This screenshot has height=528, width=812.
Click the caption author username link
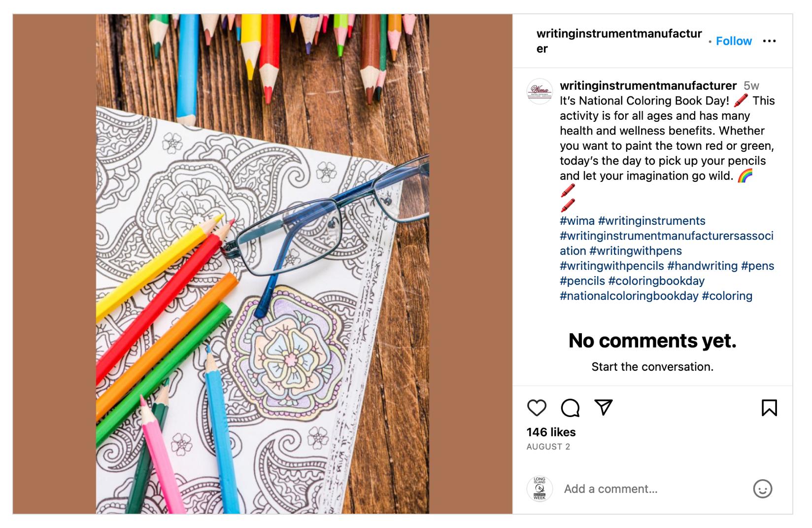pos(648,85)
